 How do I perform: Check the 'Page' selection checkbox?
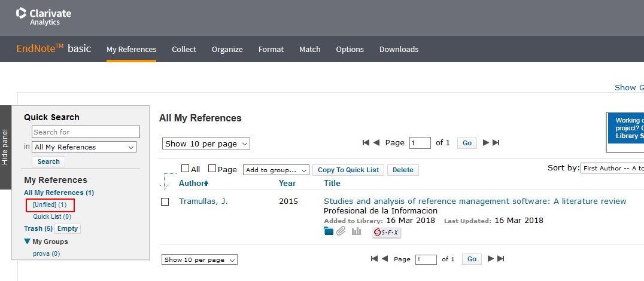(x=212, y=169)
